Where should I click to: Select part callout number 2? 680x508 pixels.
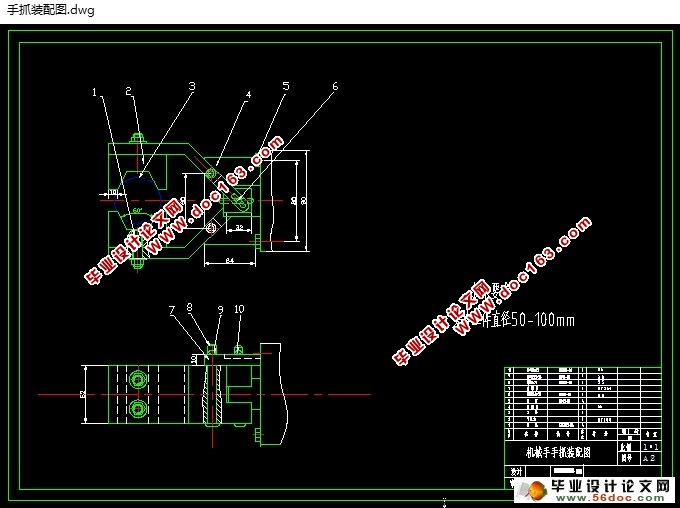tap(128, 91)
